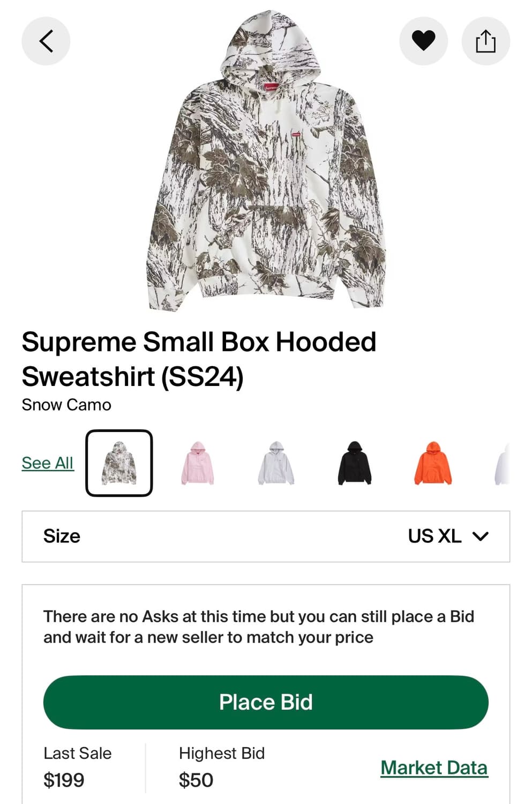
Task: Tap the Supreme Small Box product title
Action: point(199,359)
